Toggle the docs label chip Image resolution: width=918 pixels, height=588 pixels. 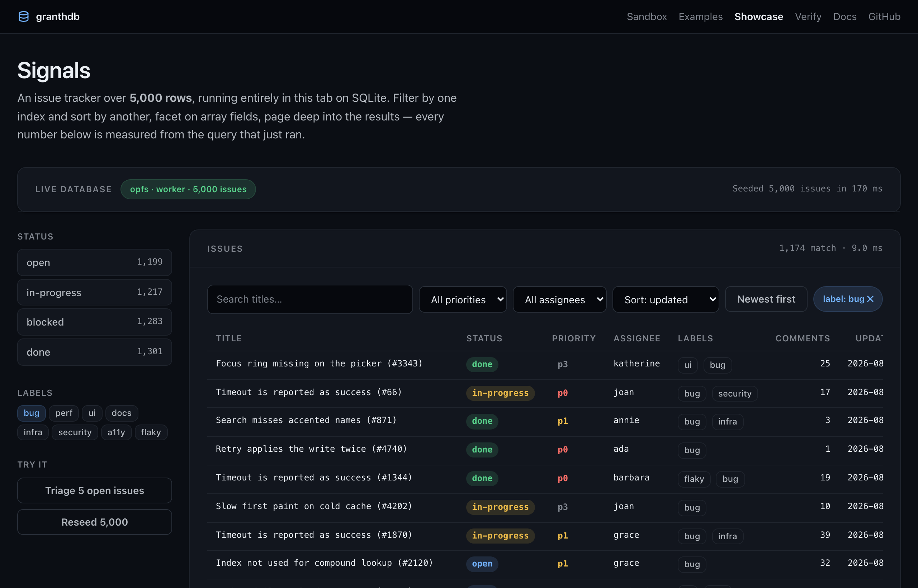tap(122, 413)
